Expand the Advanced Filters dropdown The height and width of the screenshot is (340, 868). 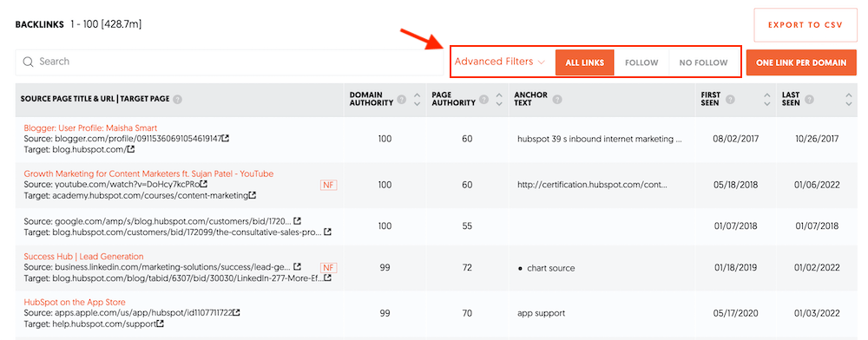click(x=500, y=62)
